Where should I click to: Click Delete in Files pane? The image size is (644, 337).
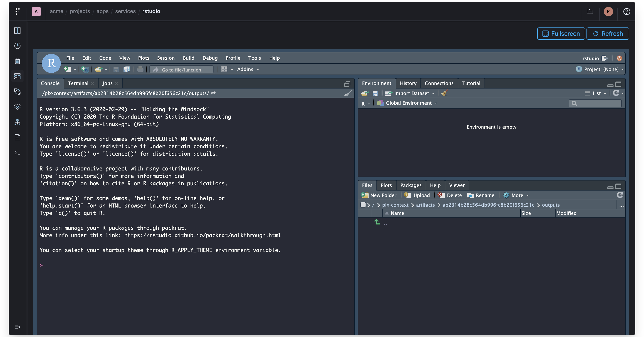tap(449, 195)
